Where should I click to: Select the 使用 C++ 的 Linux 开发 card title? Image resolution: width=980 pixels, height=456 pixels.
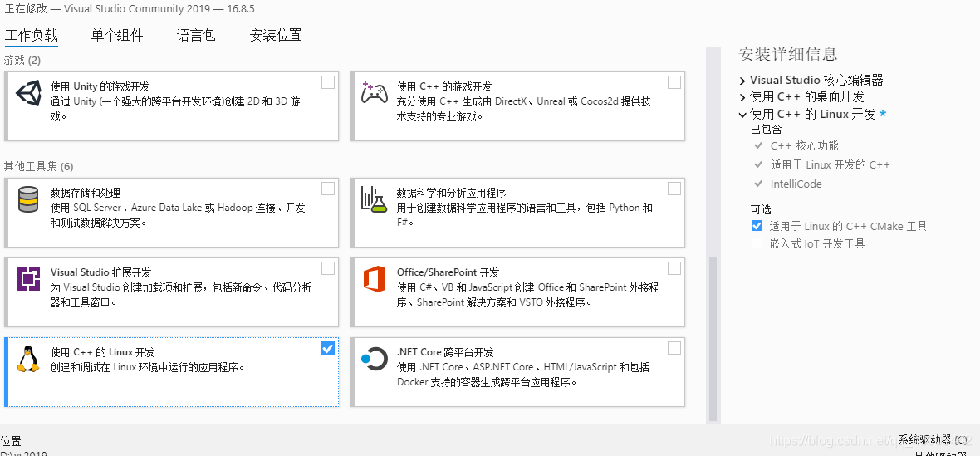pyautogui.click(x=103, y=353)
